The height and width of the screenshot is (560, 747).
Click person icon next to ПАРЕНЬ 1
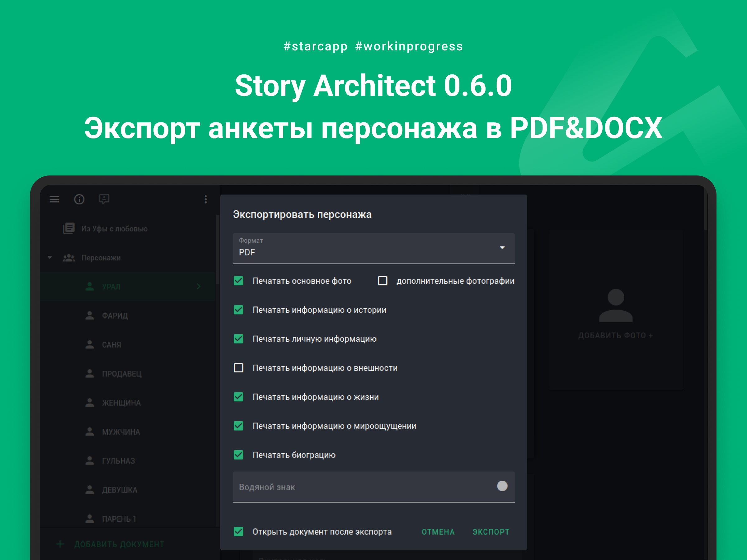pos(90,519)
